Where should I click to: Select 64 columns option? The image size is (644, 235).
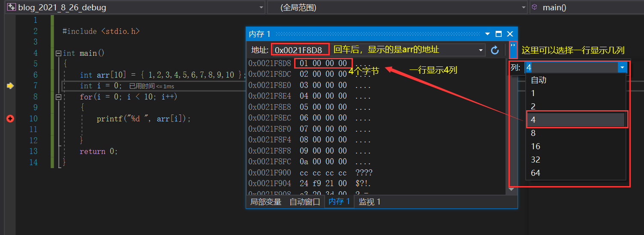(x=575, y=173)
